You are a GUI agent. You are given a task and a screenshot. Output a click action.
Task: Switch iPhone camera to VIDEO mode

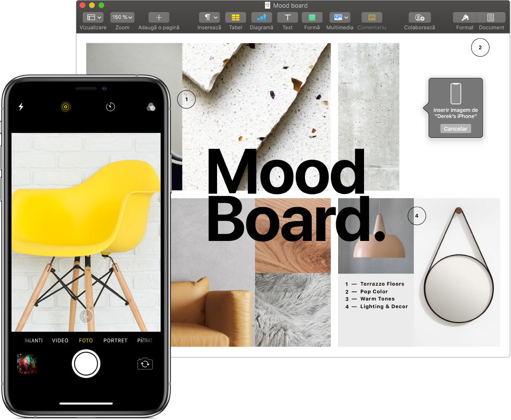tap(61, 340)
